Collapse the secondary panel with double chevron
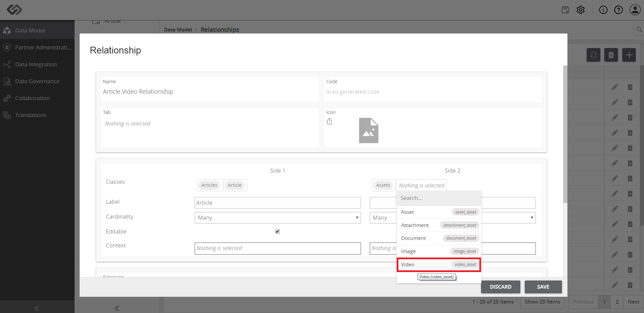This screenshot has width=644, height=313. [x=117, y=308]
